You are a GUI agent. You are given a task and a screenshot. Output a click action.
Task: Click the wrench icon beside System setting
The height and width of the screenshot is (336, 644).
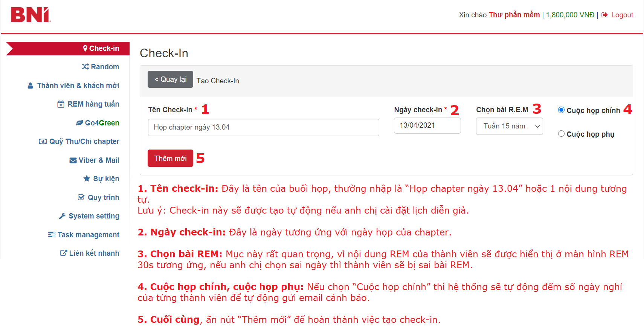point(63,216)
